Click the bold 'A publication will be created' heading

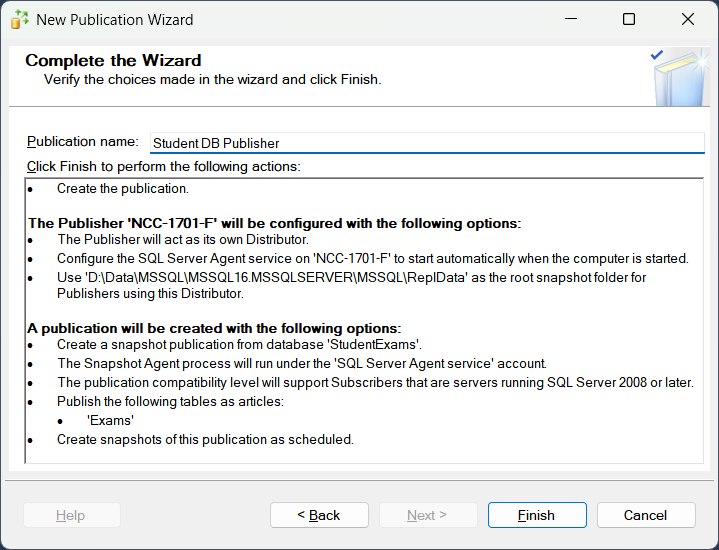(214, 328)
